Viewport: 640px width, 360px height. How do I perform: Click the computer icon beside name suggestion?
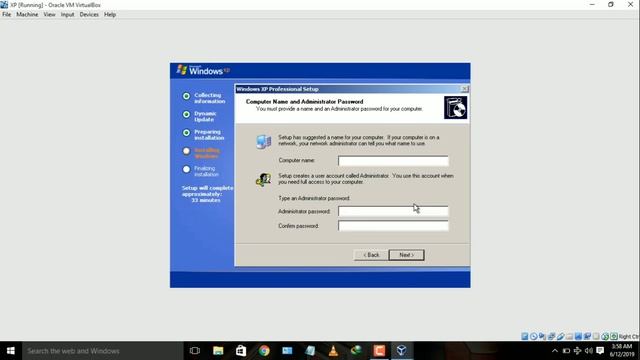pos(264,142)
